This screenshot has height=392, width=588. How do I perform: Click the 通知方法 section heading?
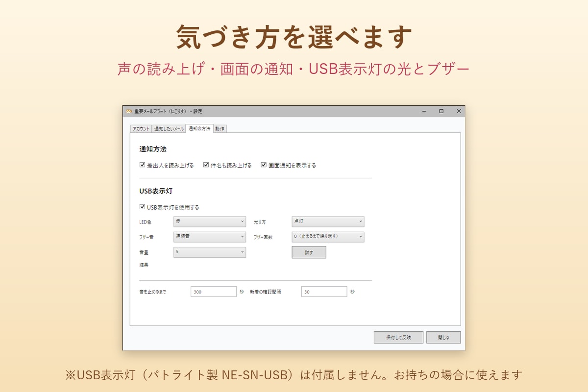click(153, 149)
